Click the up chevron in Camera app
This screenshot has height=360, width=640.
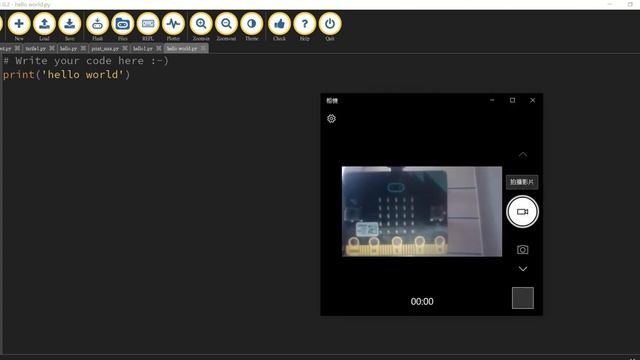523,155
